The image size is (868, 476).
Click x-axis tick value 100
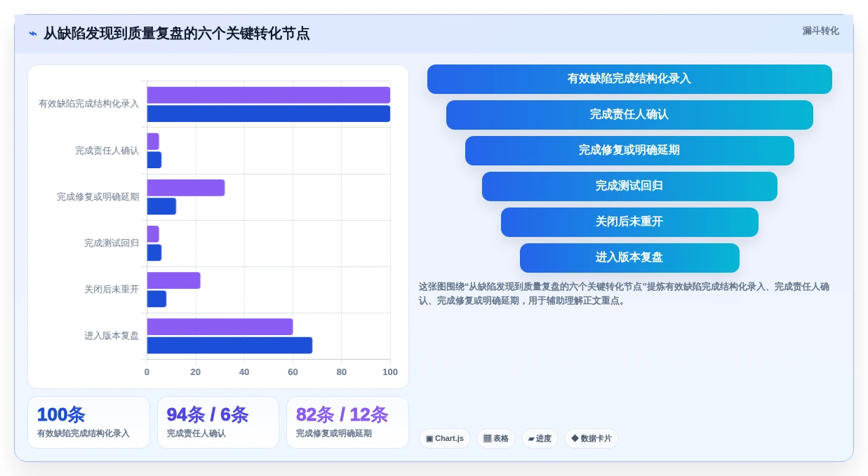point(390,372)
